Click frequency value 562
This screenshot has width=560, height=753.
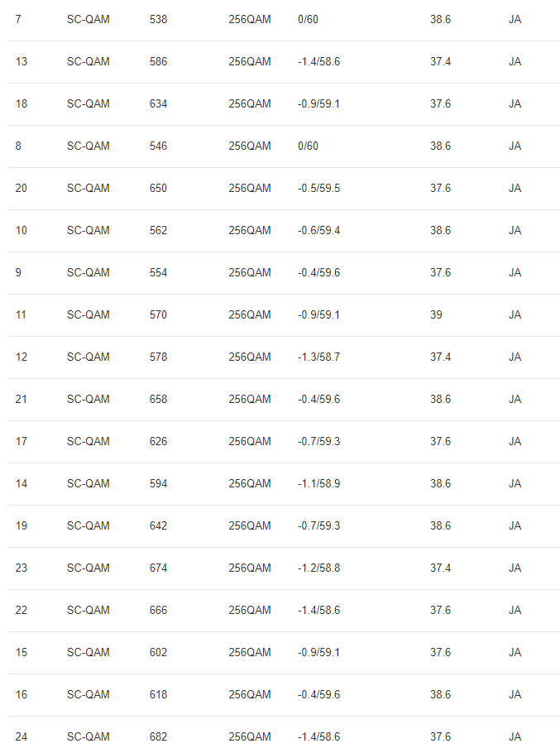pyautogui.click(x=158, y=230)
